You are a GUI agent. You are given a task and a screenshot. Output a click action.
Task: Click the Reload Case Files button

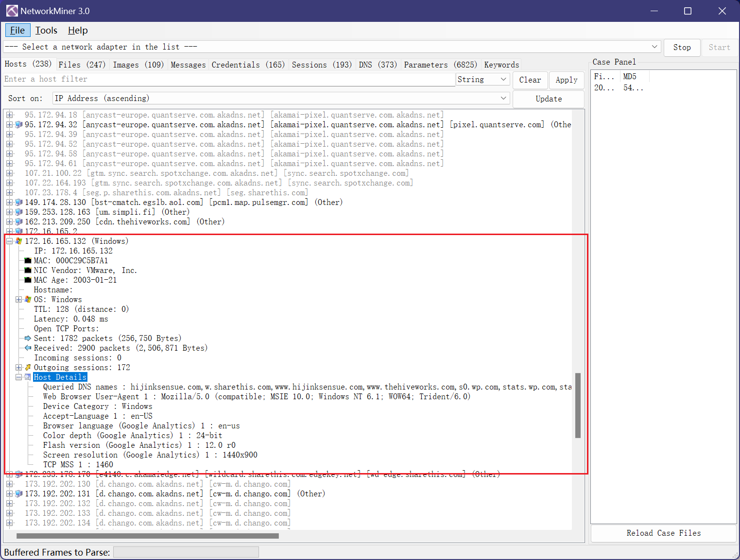663,533
